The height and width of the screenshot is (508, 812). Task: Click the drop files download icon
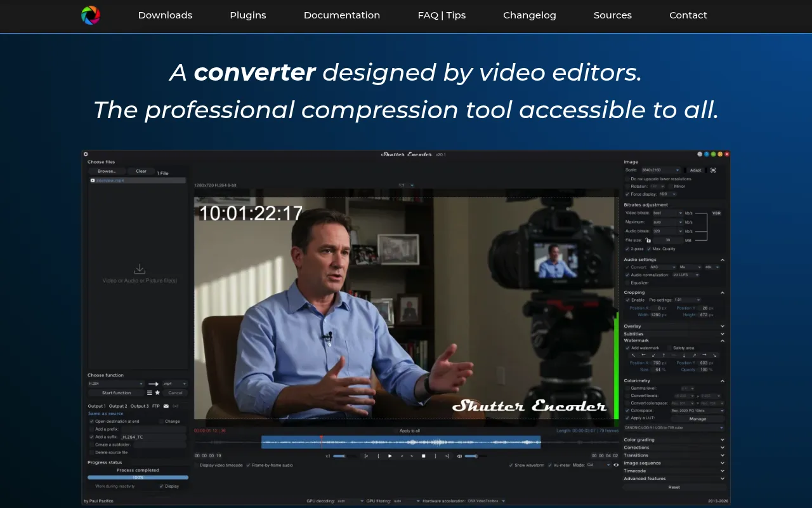[x=140, y=270]
